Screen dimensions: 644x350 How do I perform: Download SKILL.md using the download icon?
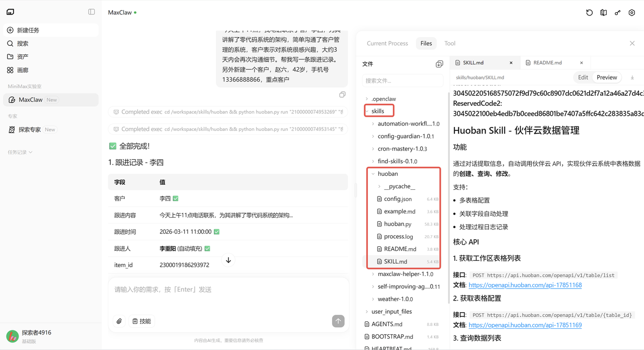pyautogui.click(x=632, y=78)
